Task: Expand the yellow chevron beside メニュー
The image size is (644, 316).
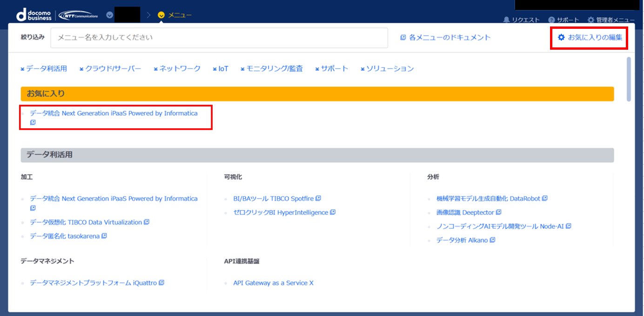Action: point(161,14)
